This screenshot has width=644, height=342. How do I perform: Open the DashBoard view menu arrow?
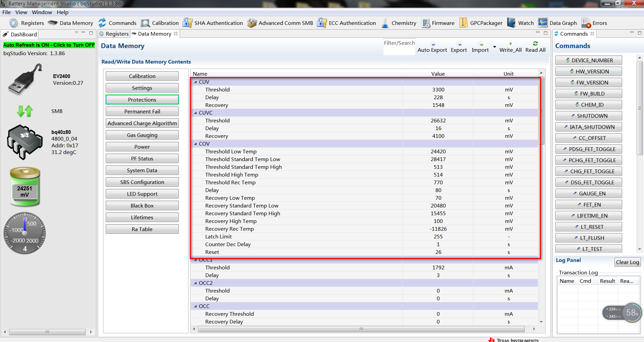click(x=77, y=33)
